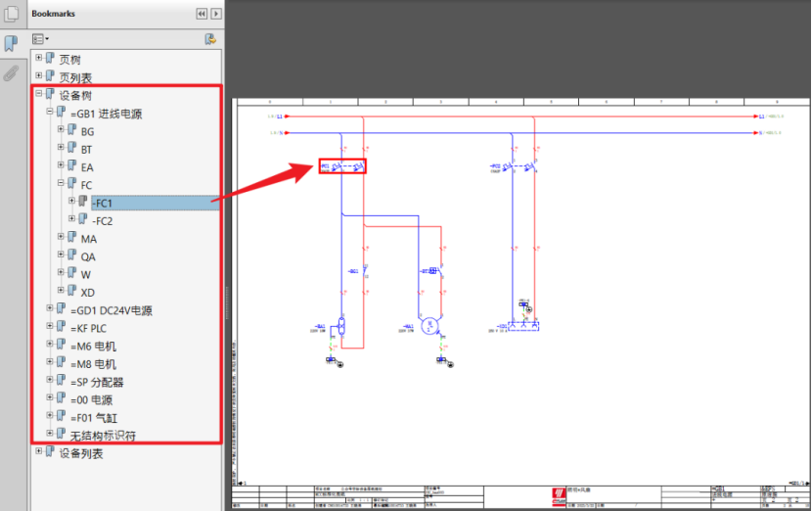This screenshot has width=812, height=511.
Task: Click the bookmark icon beside -FC1
Action: tap(83, 201)
